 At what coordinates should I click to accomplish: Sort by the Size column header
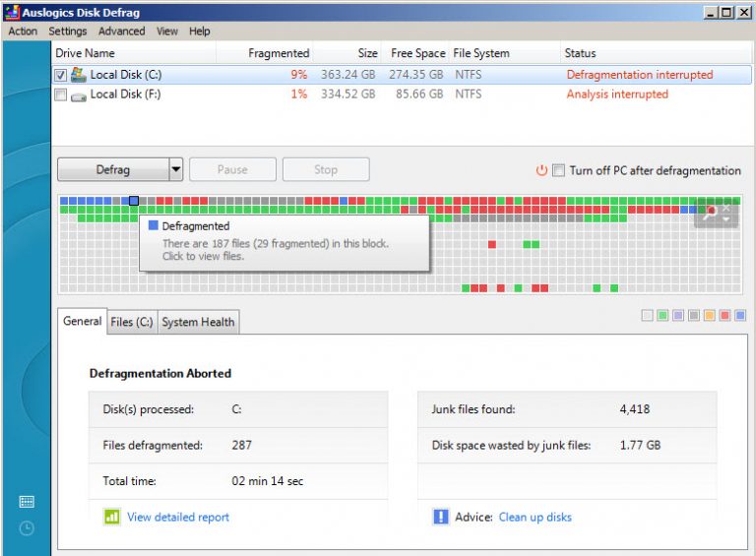(346, 53)
